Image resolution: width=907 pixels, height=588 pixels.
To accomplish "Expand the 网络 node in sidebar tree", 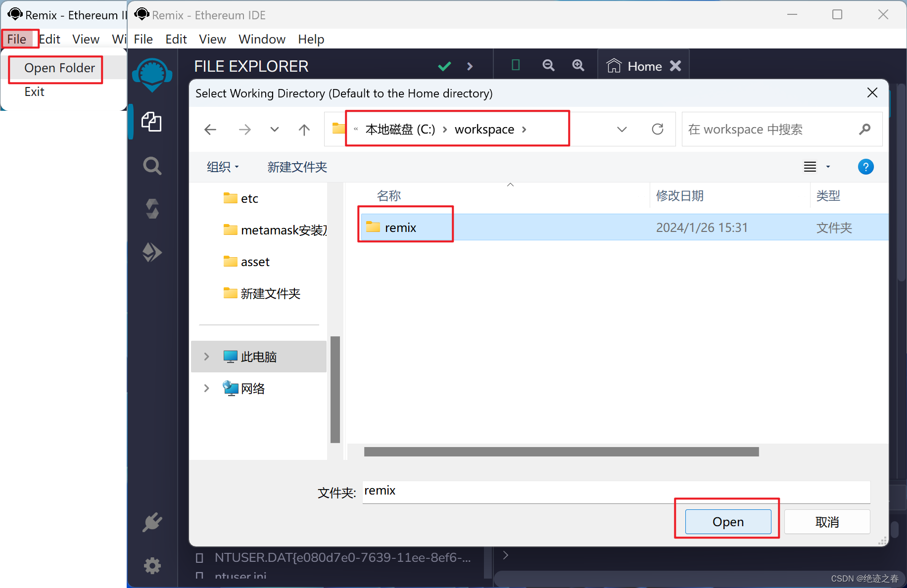I will [206, 388].
